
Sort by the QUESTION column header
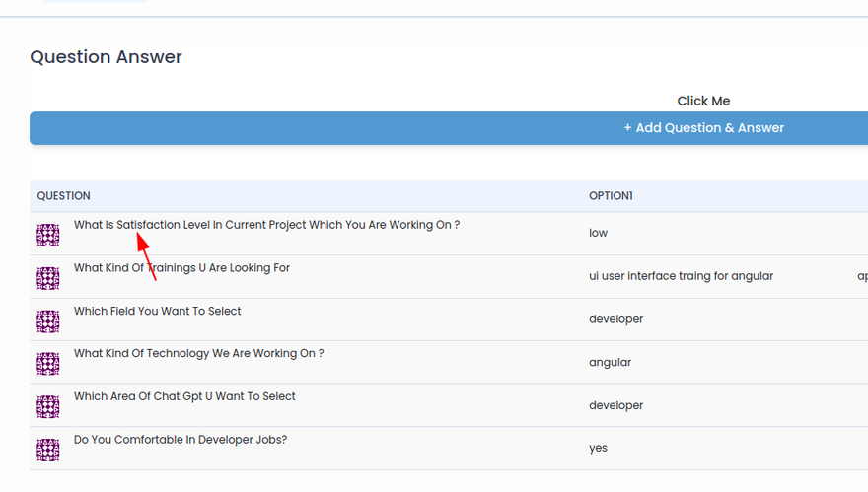[64, 196]
